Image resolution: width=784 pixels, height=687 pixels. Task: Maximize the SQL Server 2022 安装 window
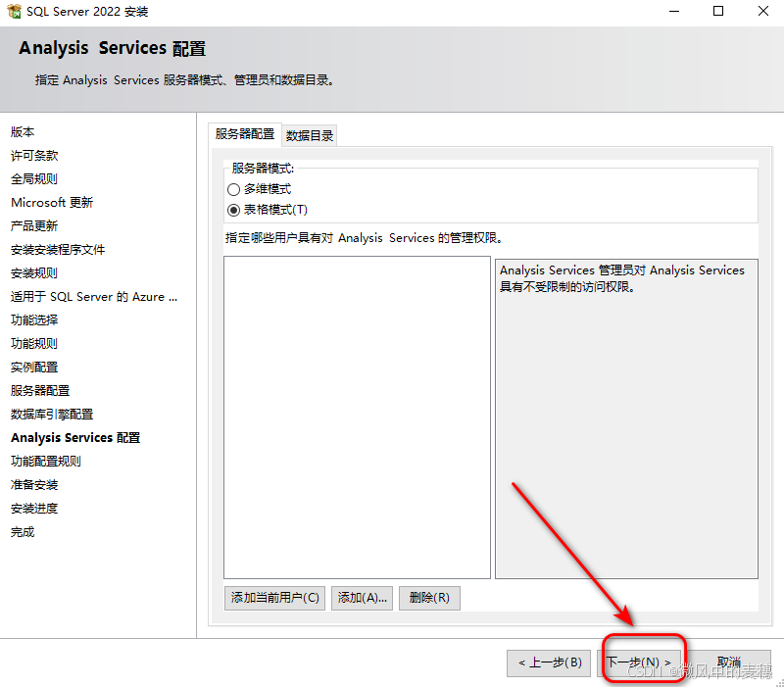point(718,11)
